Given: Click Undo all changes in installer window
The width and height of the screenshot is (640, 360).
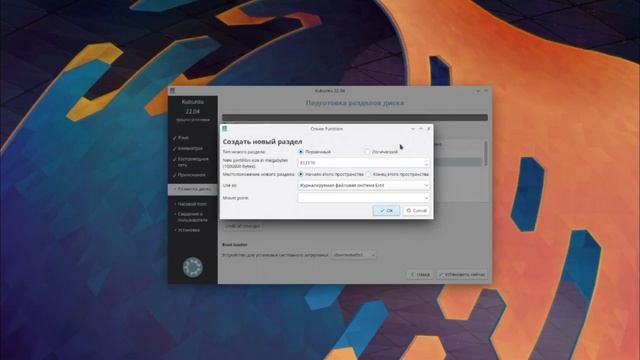Looking at the screenshot, I should tap(242, 226).
